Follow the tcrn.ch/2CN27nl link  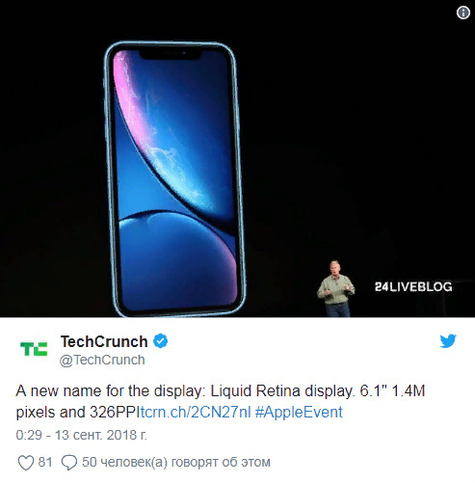(196, 412)
